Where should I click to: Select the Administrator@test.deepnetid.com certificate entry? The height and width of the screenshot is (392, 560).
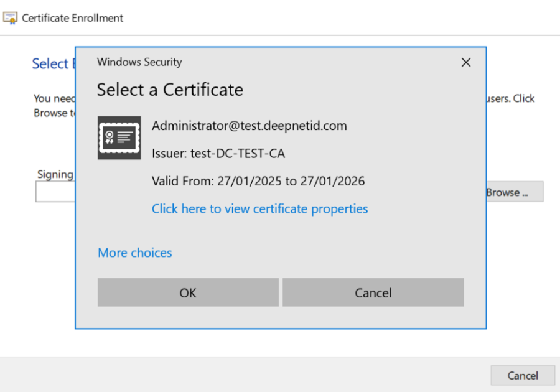coord(249,126)
